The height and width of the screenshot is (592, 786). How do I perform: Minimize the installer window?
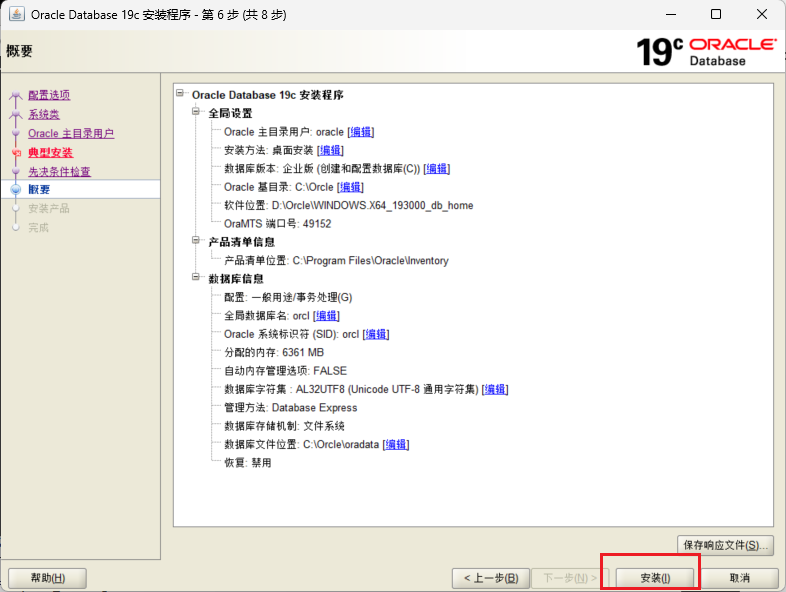click(671, 14)
